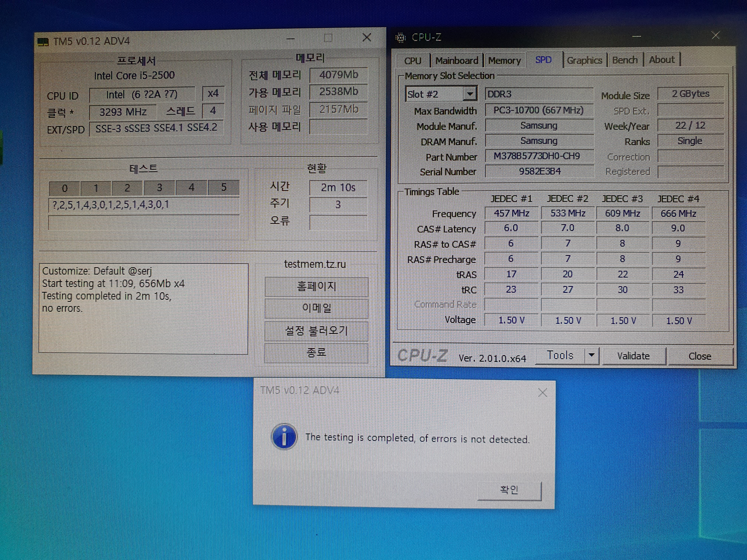This screenshot has width=747, height=560.
Task: Click the Intel Core i5-2500 processor name
Action: click(x=134, y=75)
